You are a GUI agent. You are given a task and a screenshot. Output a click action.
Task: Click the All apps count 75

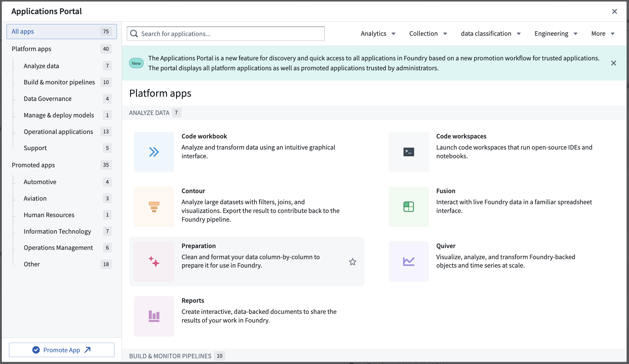pos(106,32)
